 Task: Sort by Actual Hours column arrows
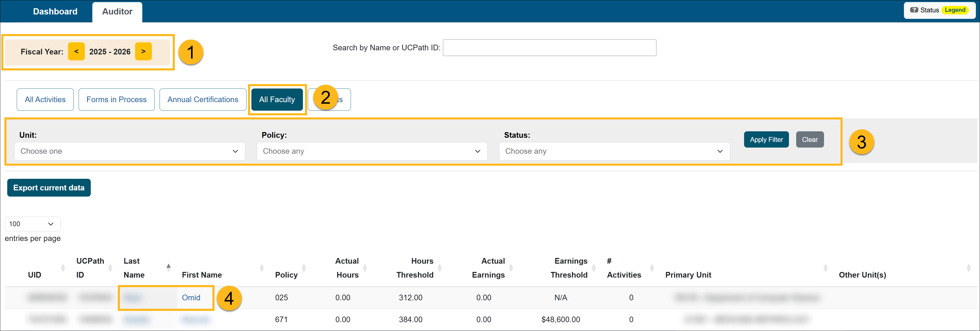coord(365,268)
